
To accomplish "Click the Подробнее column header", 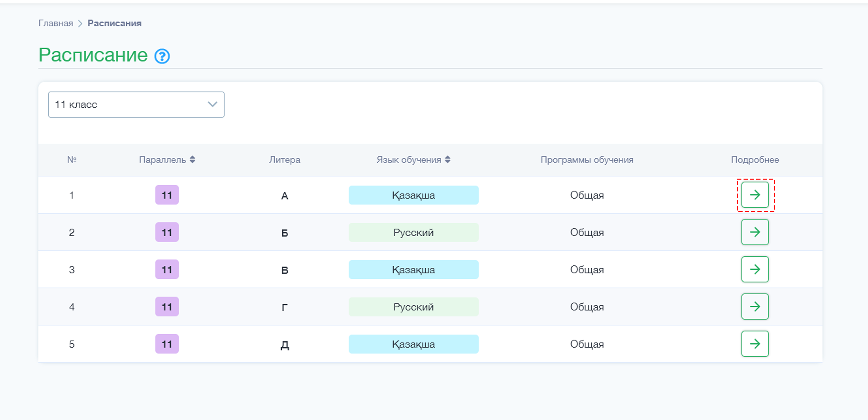I will 755,160.
